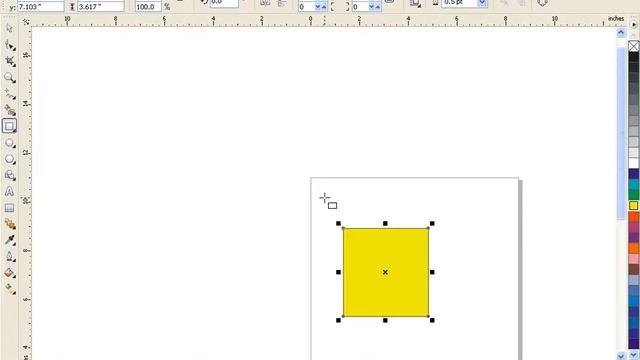Select the Basic Shapes tool
The width and height of the screenshot is (640, 360).
(9, 175)
